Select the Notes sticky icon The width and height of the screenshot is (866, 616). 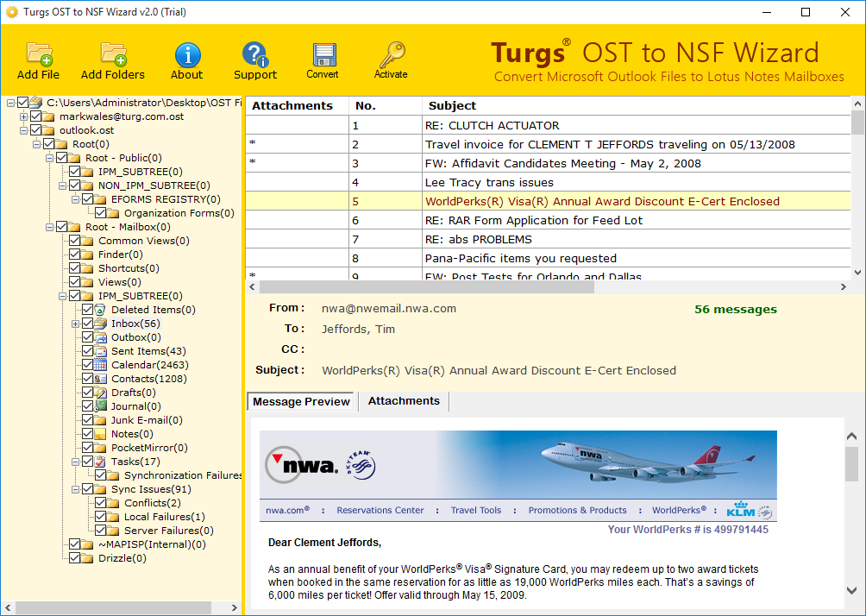click(101, 434)
